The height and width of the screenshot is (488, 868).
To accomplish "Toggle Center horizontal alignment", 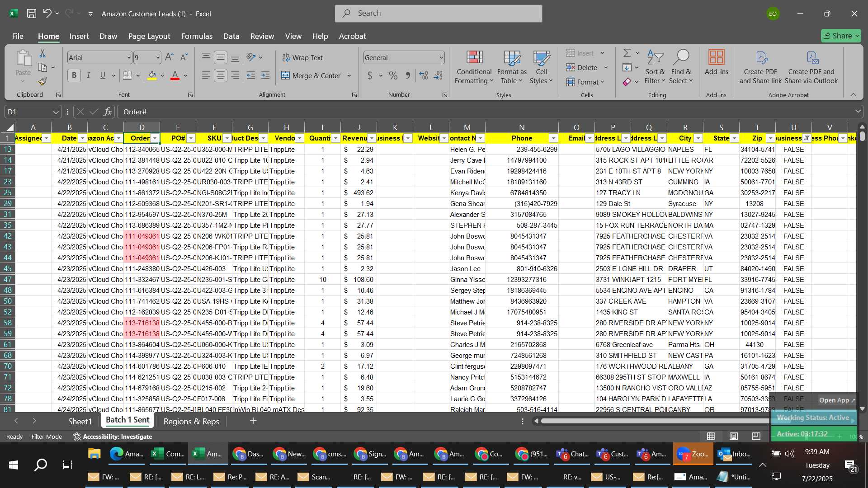I will tap(221, 75).
